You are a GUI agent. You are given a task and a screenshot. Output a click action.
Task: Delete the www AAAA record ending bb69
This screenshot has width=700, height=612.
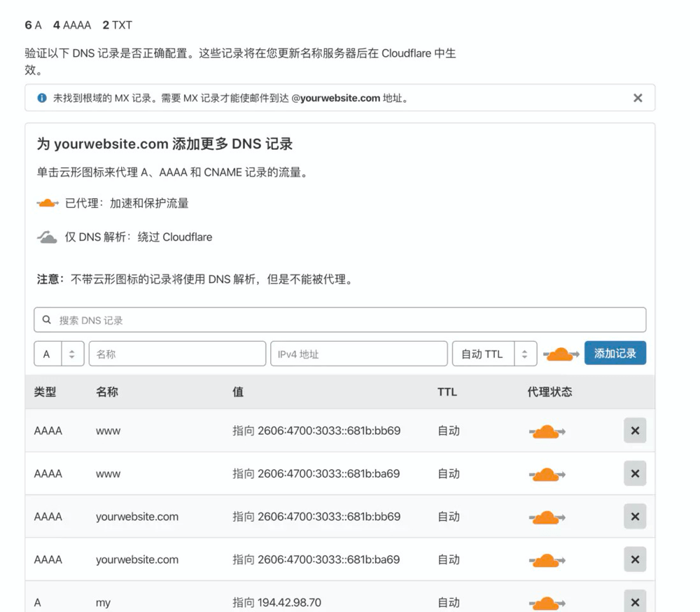tap(635, 431)
